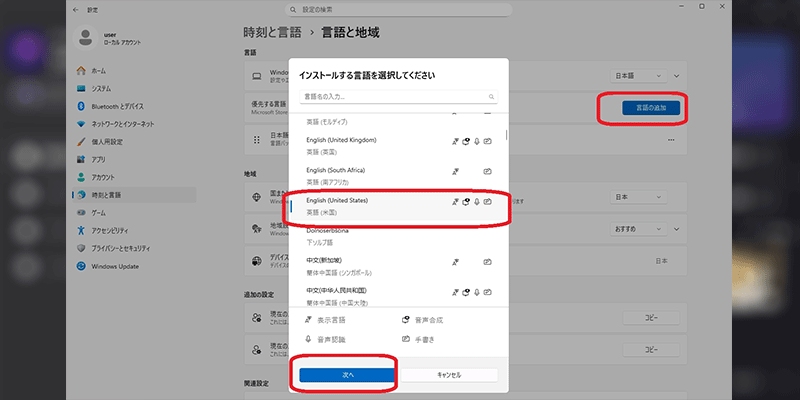The image size is (800, 400).
Task: Click the privacy shield icon
Action: tap(81, 248)
